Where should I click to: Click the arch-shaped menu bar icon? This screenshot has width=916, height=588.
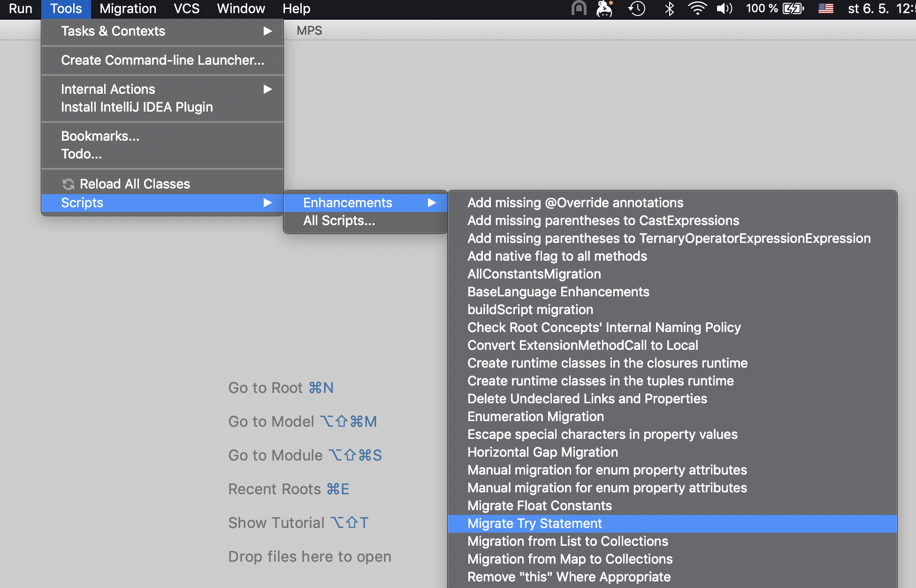point(579,8)
